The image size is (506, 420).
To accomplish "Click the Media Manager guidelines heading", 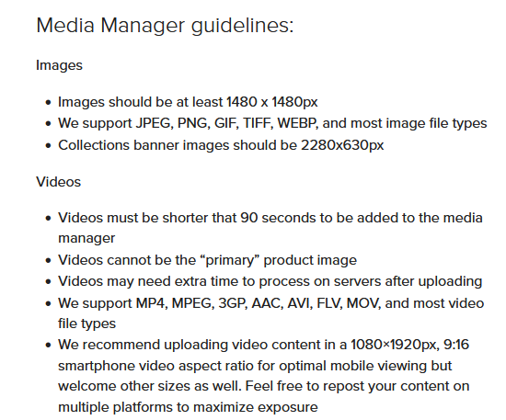I will pos(165,26).
